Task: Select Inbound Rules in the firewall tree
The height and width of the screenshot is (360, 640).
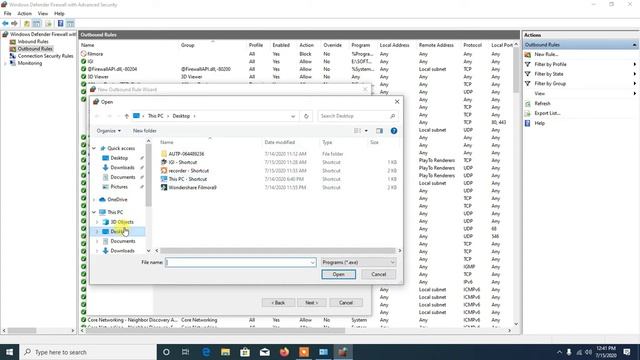Action: click(x=33, y=41)
